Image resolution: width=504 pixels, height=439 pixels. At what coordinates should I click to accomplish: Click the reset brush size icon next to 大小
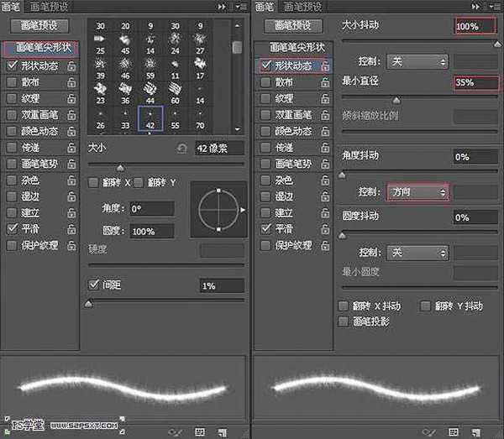click(181, 149)
